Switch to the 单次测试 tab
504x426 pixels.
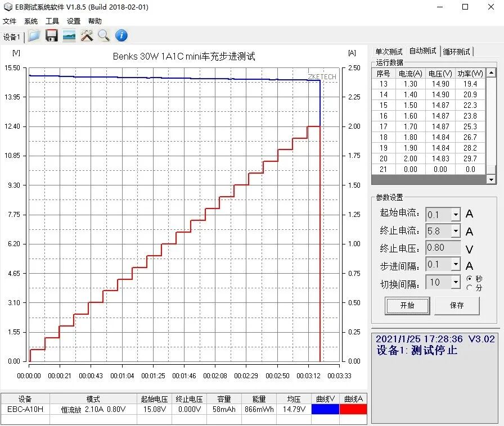[389, 52]
